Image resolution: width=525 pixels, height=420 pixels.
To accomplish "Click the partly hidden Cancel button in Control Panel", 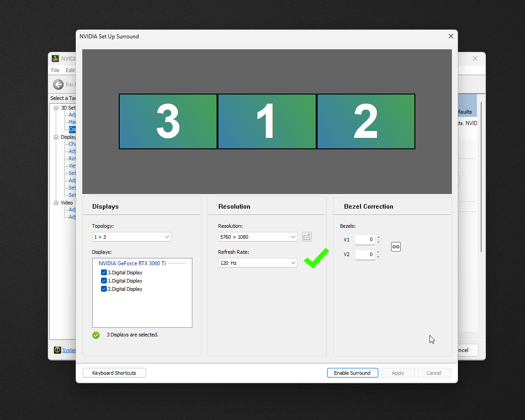I will click(468, 350).
